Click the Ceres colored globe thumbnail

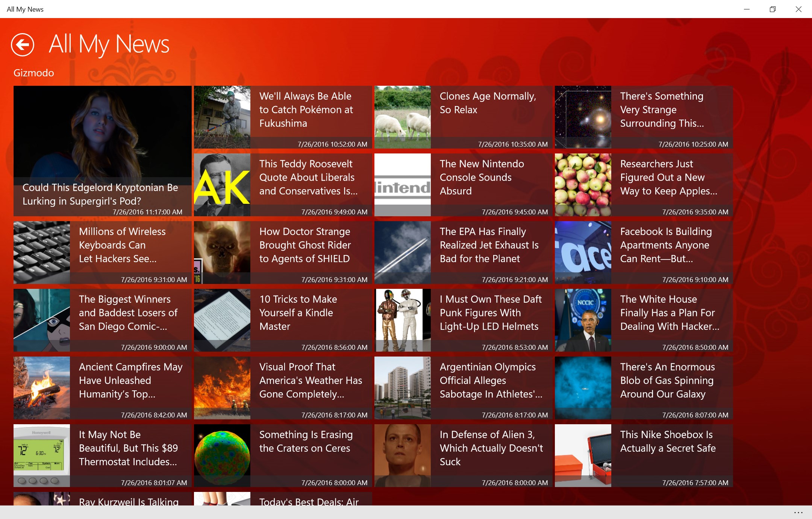[222, 455]
